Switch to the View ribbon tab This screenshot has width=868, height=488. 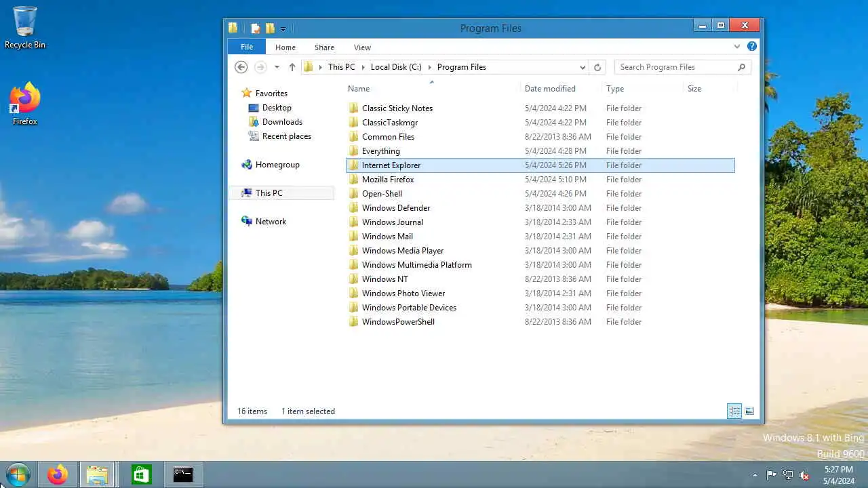[362, 47]
